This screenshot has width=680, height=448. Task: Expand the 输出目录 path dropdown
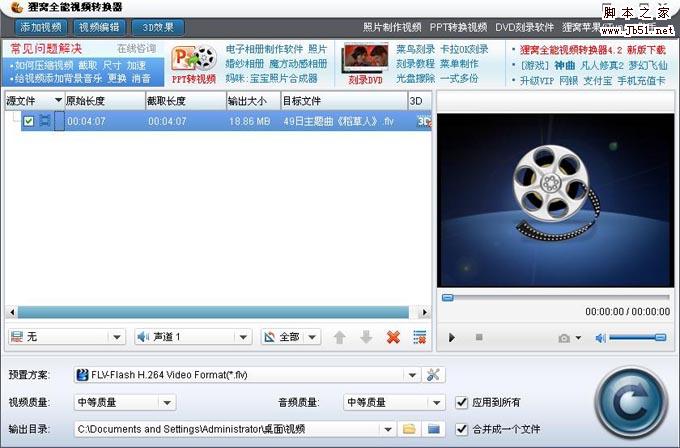pos(388,430)
